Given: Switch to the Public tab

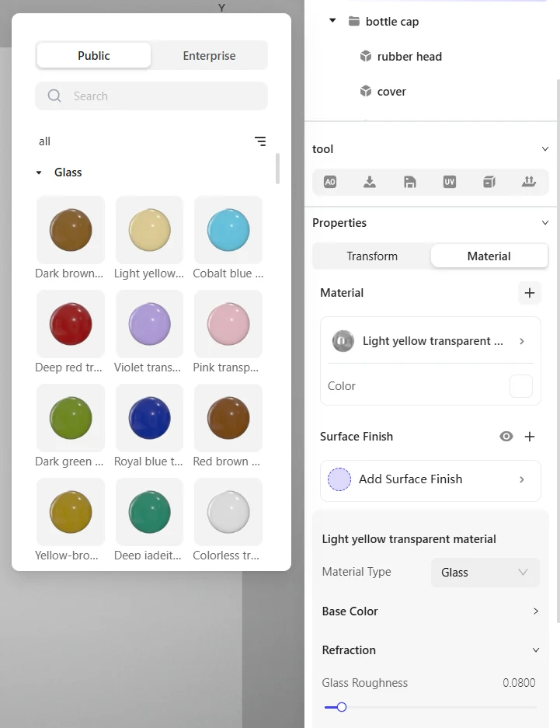Looking at the screenshot, I should (94, 56).
